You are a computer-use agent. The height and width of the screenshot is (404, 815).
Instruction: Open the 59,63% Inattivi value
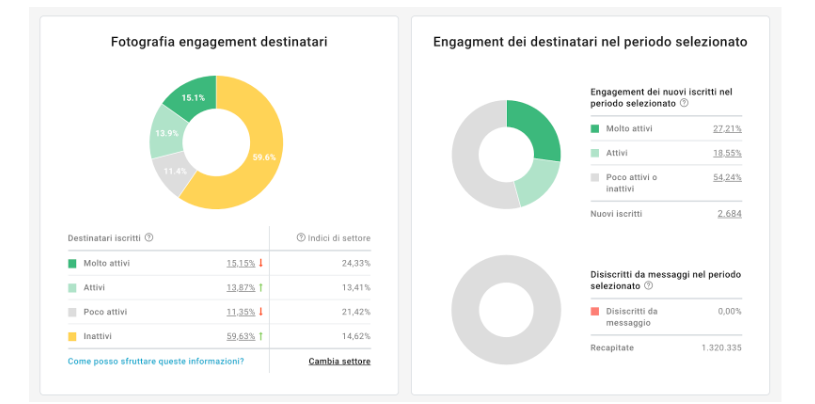pos(240,337)
